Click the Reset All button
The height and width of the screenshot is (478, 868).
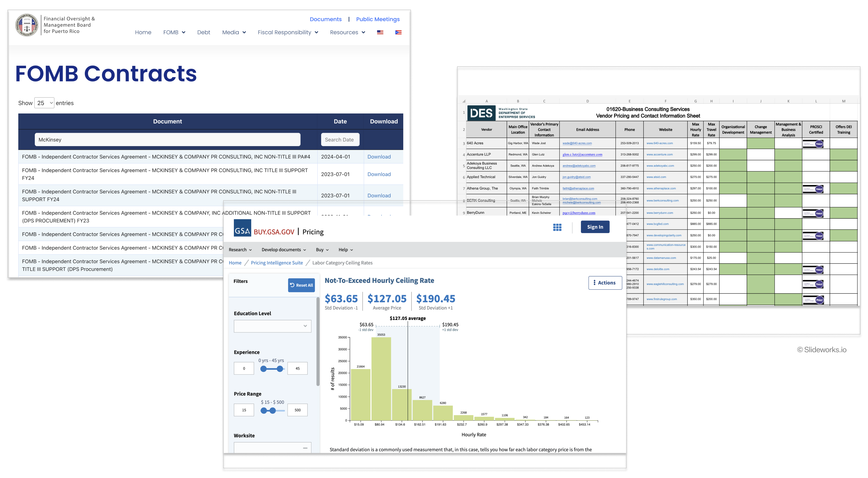[301, 285]
